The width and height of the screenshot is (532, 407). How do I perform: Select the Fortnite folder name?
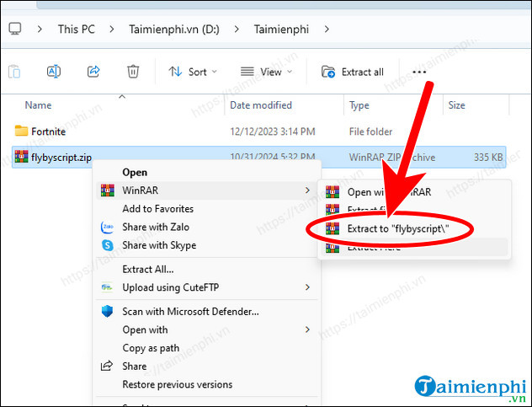click(49, 131)
